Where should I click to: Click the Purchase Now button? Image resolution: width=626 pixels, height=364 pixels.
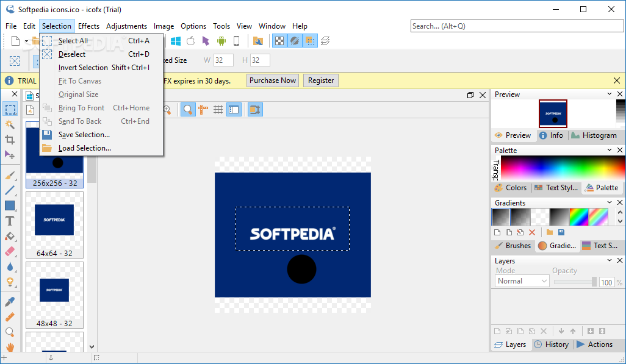click(x=273, y=80)
